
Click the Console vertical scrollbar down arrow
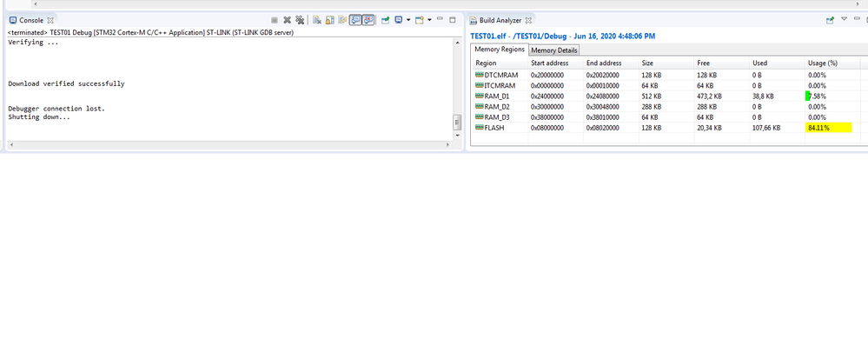click(457, 135)
